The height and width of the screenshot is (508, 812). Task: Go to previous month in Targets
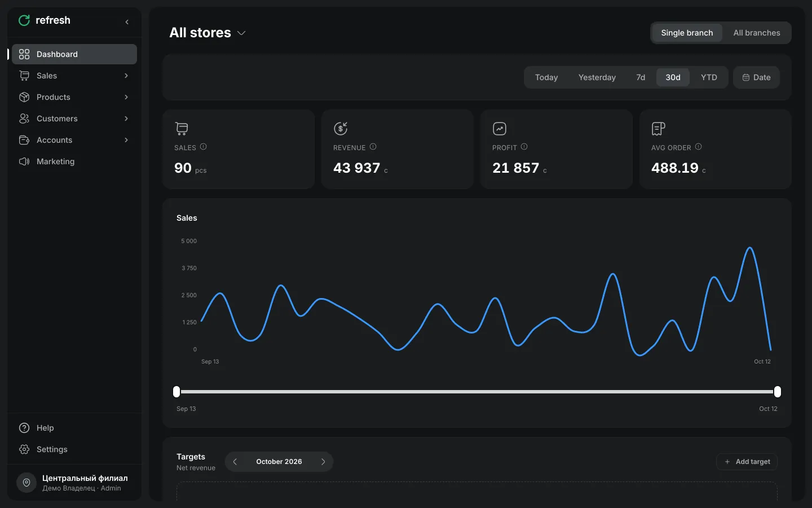[235, 462]
